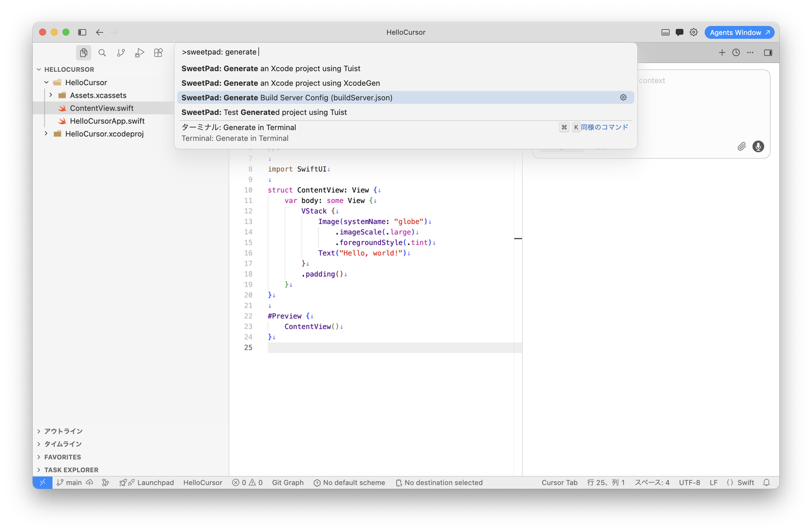This screenshot has width=812, height=532.
Task: Click line 25 in the editor
Action: point(394,348)
